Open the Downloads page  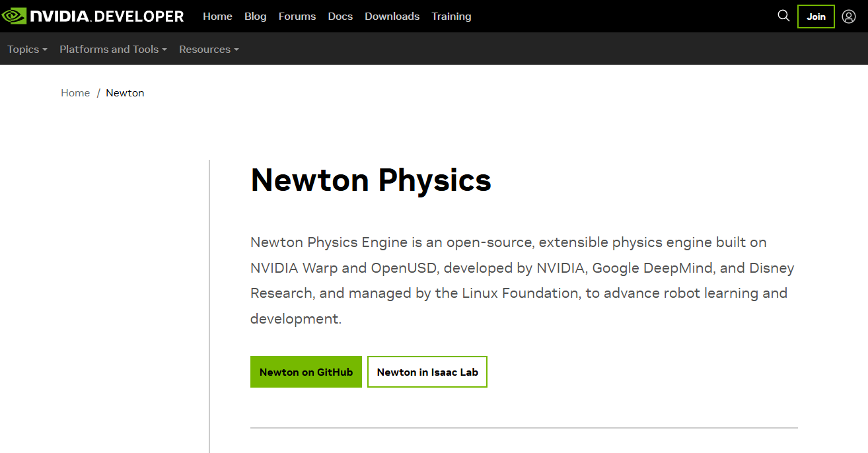pyautogui.click(x=392, y=17)
